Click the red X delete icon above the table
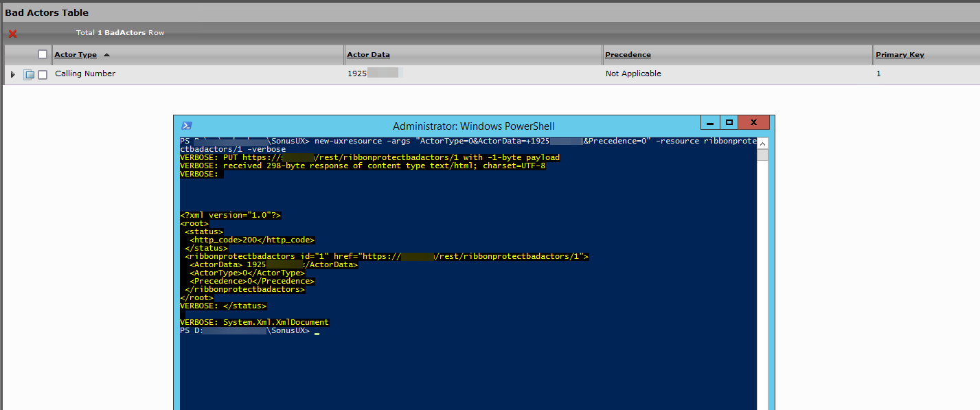The width and height of the screenshot is (980, 410). [12, 33]
